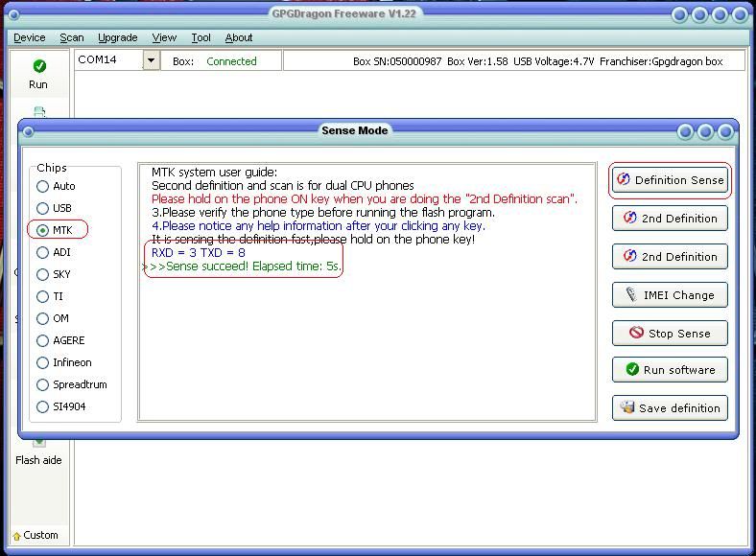The width and height of the screenshot is (756, 556).
Task: Select the USB chip radio button
Action: 43,208
